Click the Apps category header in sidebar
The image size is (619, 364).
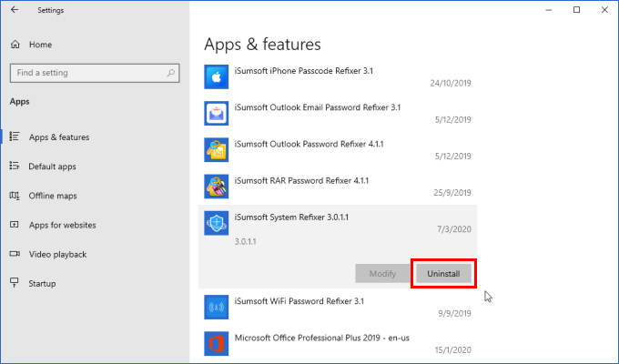click(x=19, y=101)
